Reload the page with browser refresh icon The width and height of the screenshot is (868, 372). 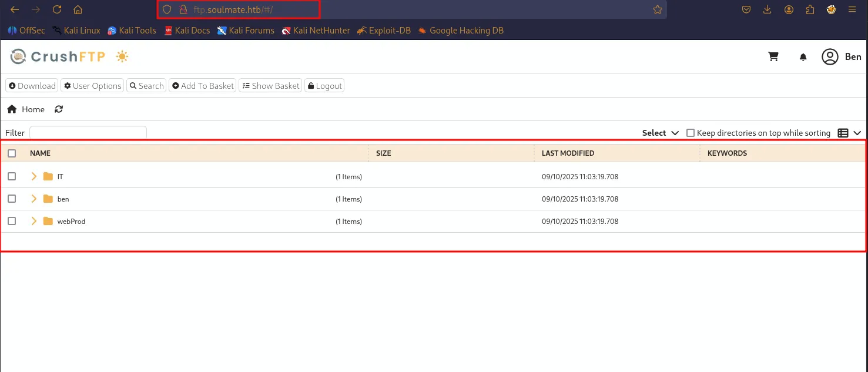57,9
